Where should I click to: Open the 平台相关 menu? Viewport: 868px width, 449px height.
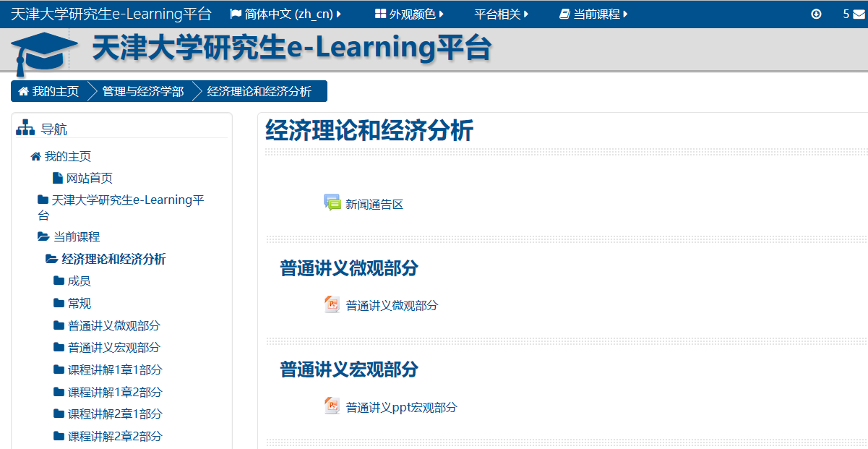click(x=502, y=14)
